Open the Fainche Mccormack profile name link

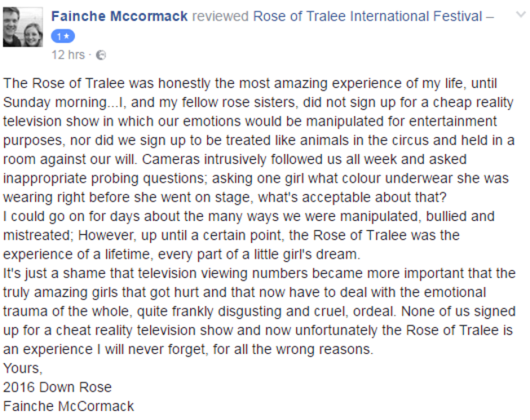click(119, 16)
